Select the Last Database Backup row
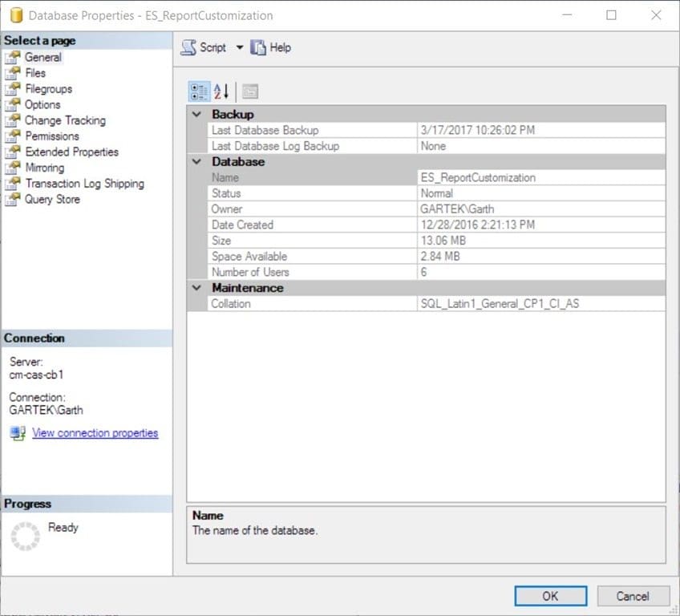The width and height of the screenshot is (680, 616). [436, 130]
